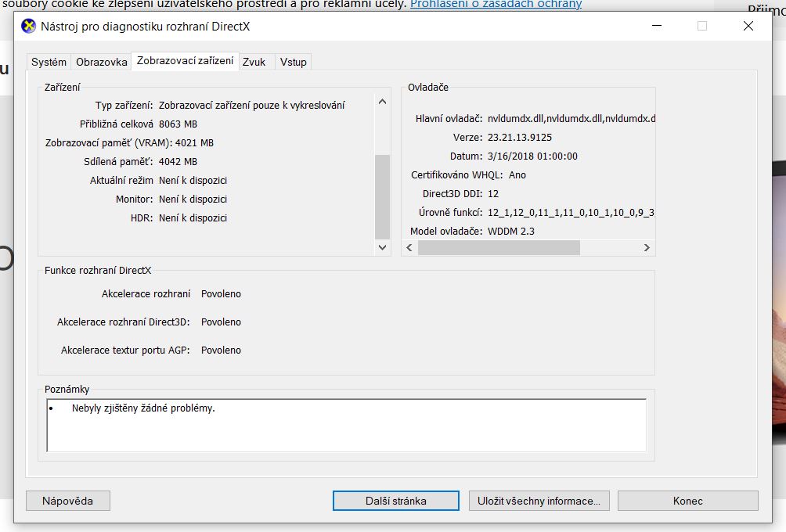The width and height of the screenshot is (786, 532).
Task: Click the Typ zařízení value text
Action: click(251, 105)
